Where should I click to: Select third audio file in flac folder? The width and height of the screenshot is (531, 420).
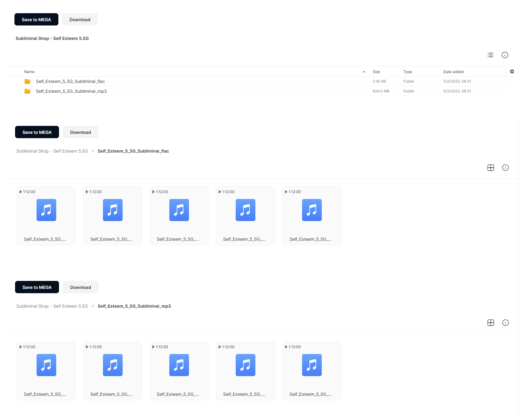click(x=179, y=216)
